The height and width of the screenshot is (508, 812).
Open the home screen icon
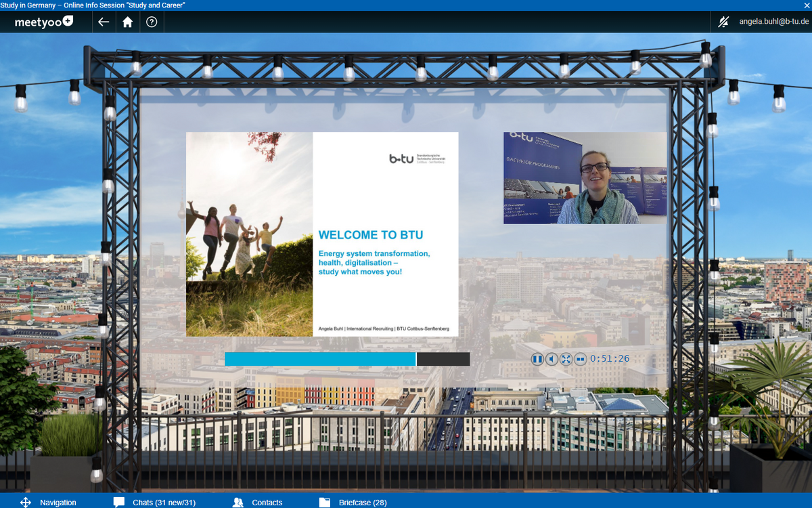(127, 22)
